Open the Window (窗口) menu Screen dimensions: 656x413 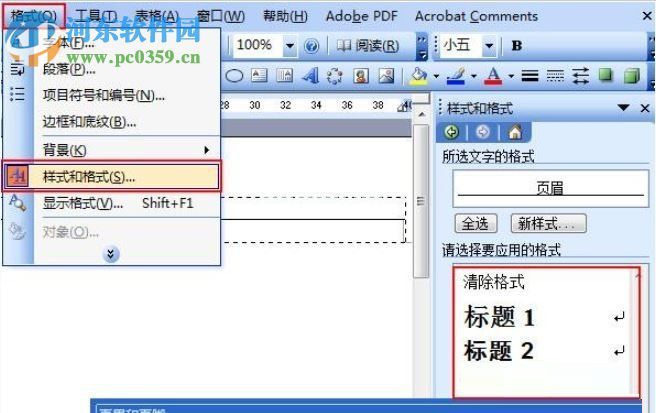(220, 16)
